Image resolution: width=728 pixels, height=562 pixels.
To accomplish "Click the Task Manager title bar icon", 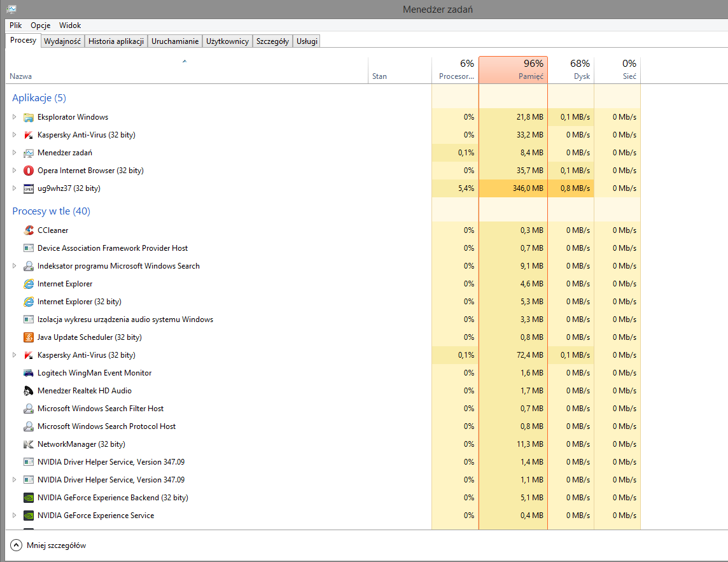I will (11, 9).
